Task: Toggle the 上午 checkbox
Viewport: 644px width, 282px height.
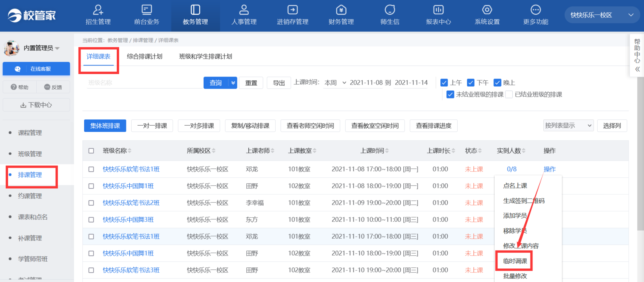Action: point(444,82)
